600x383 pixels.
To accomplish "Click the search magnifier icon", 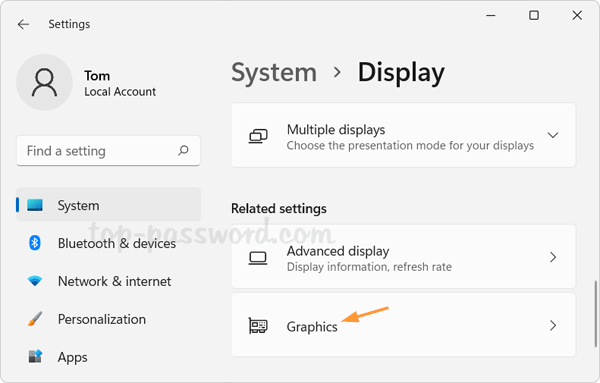I will (x=183, y=150).
